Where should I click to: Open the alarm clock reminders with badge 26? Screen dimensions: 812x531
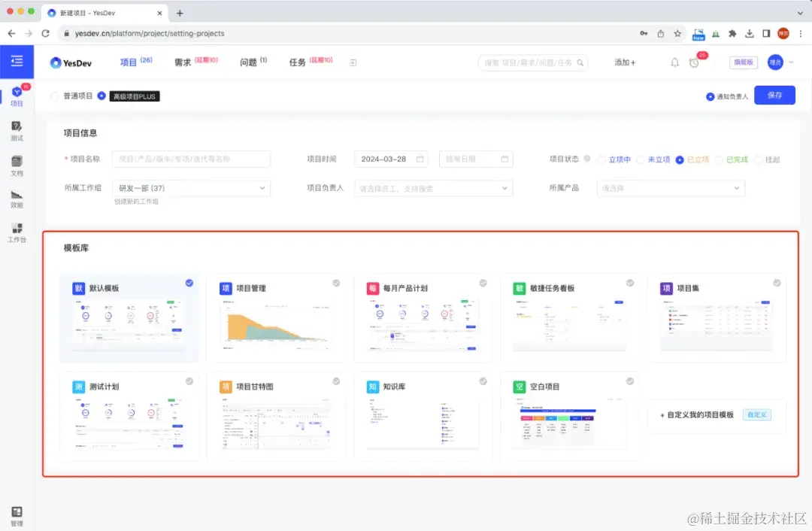[694, 62]
